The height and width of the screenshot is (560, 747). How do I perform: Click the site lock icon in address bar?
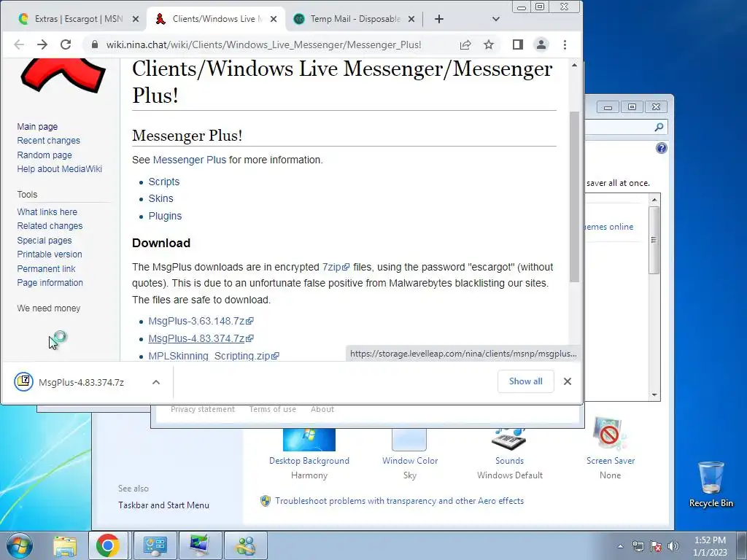94,44
